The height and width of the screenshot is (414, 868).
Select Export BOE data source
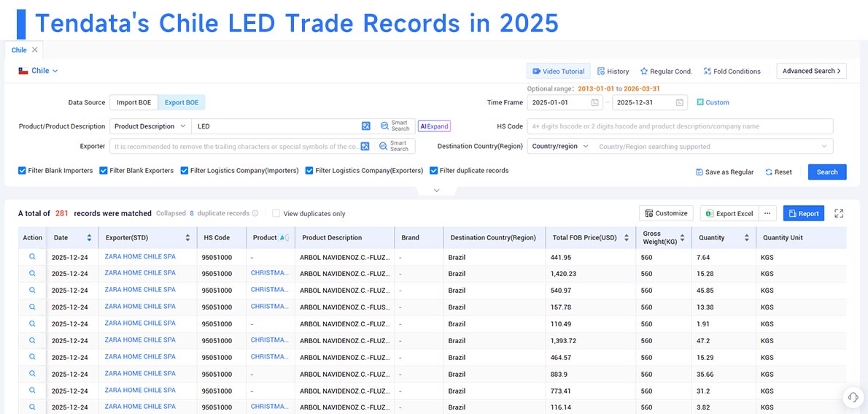tap(182, 102)
